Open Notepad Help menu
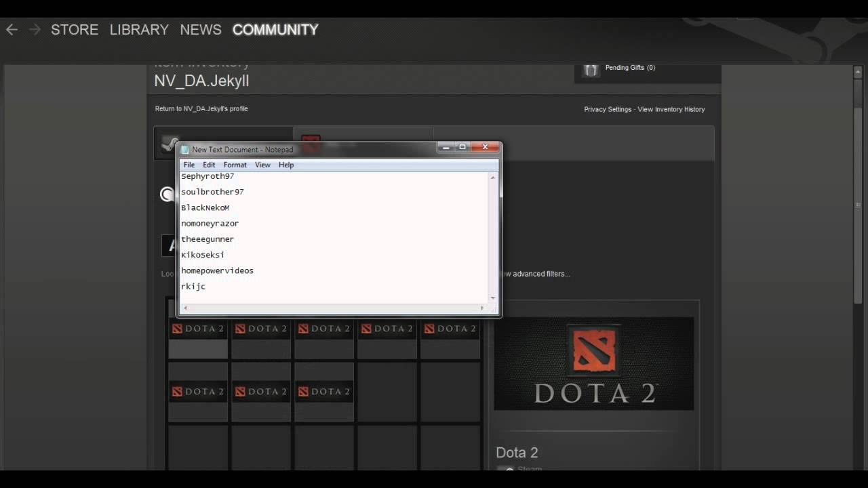This screenshot has height=488, width=868. pyautogui.click(x=286, y=165)
